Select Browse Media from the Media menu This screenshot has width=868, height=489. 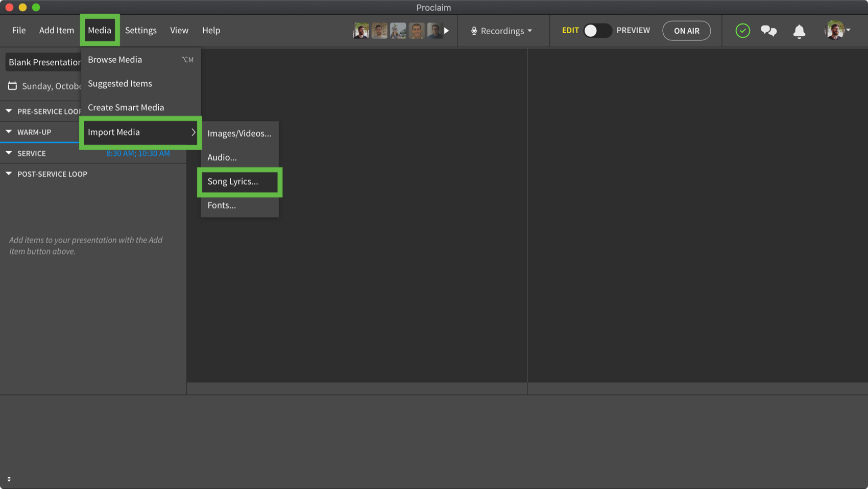(x=115, y=59)
